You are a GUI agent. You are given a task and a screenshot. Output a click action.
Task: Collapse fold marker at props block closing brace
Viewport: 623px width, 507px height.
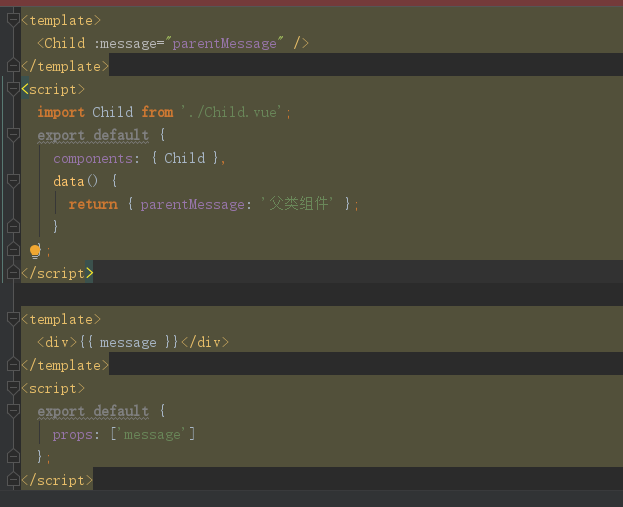coord(13,457)
